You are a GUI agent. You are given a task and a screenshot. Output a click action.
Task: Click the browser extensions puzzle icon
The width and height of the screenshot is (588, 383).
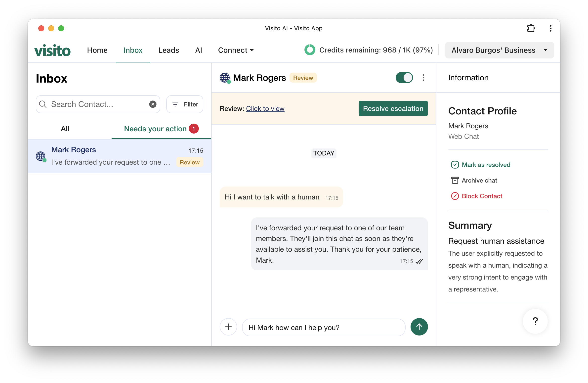click(x=531, y=28)
